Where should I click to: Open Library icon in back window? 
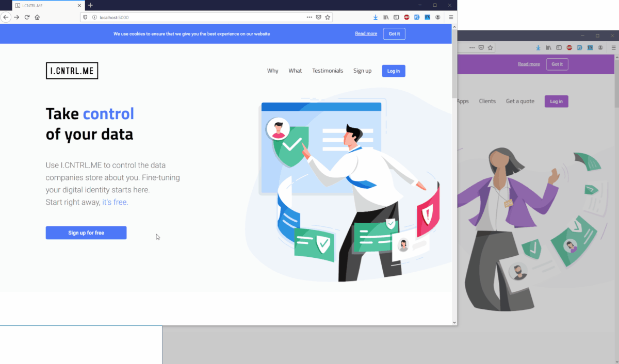(x=549, y=47)
